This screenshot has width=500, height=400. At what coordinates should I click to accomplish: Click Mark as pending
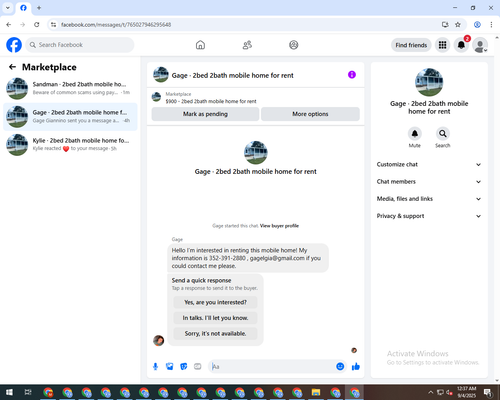pos(205,114)
